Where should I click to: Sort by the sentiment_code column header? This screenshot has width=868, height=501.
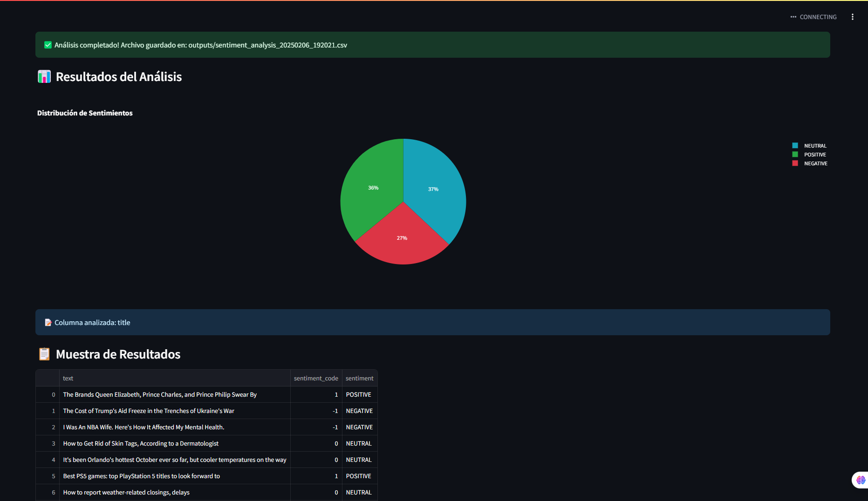pyautogui.click(x=316, y=378)
